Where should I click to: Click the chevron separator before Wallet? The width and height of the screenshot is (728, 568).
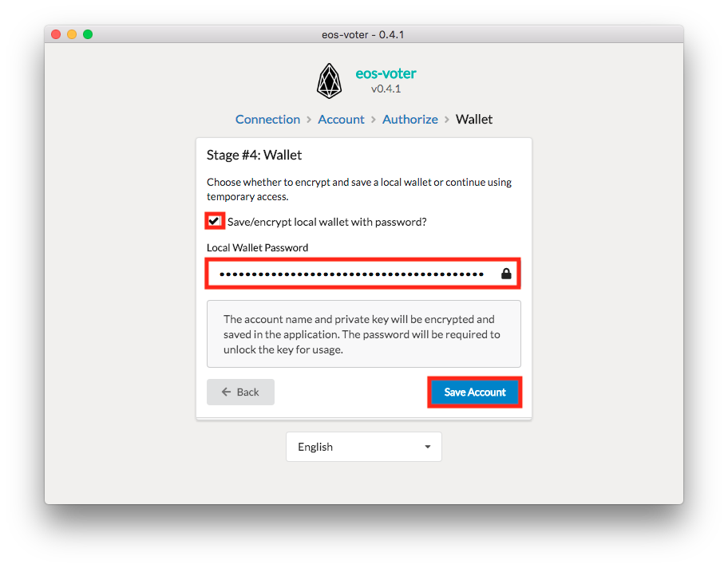pyautogui.click(x=447, y=120)
